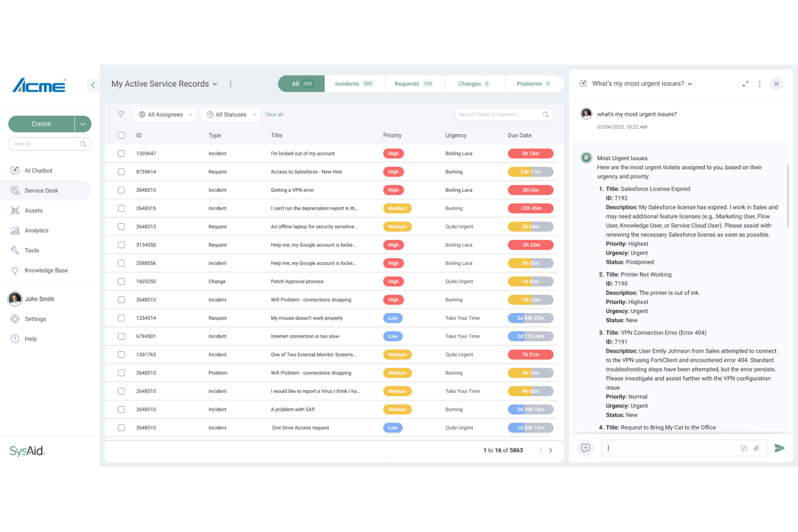The image size is (798, 532).
Task: Open the AI Chatbot from the sidebar
Action: (39, 170)
